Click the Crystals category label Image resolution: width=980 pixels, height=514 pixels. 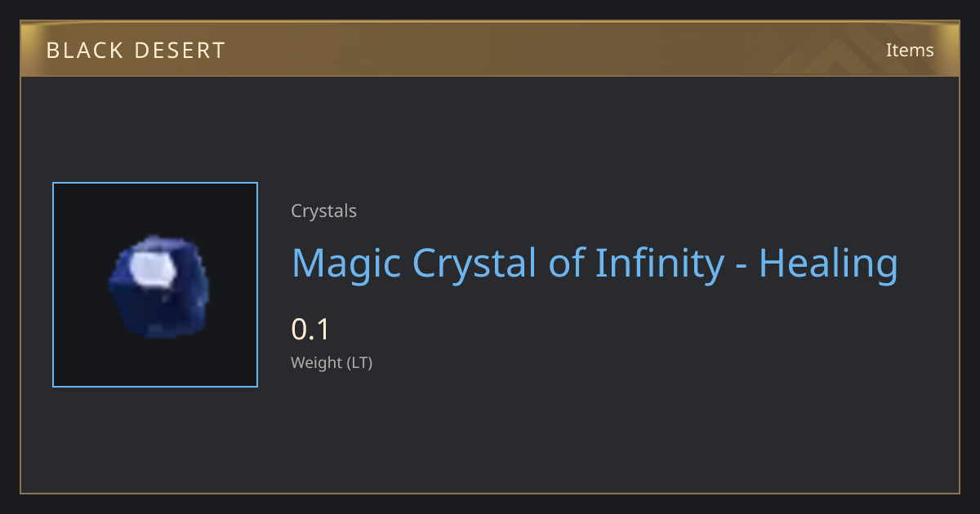323,211
